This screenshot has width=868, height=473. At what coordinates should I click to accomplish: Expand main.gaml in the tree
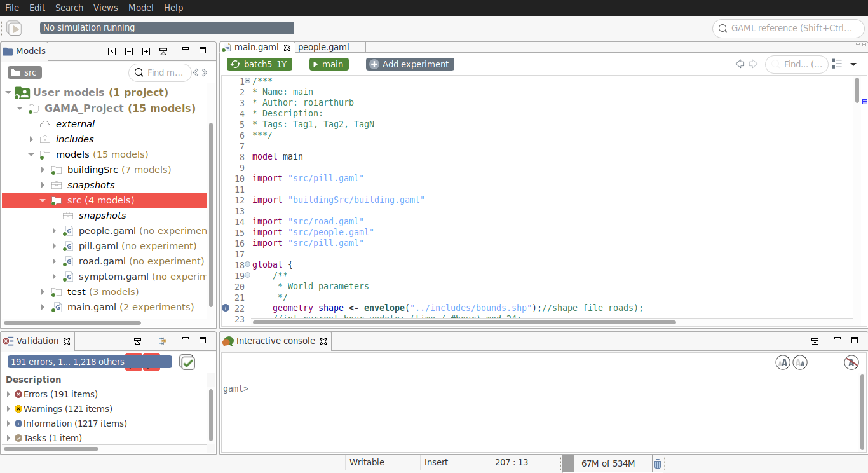coord(43,307)
